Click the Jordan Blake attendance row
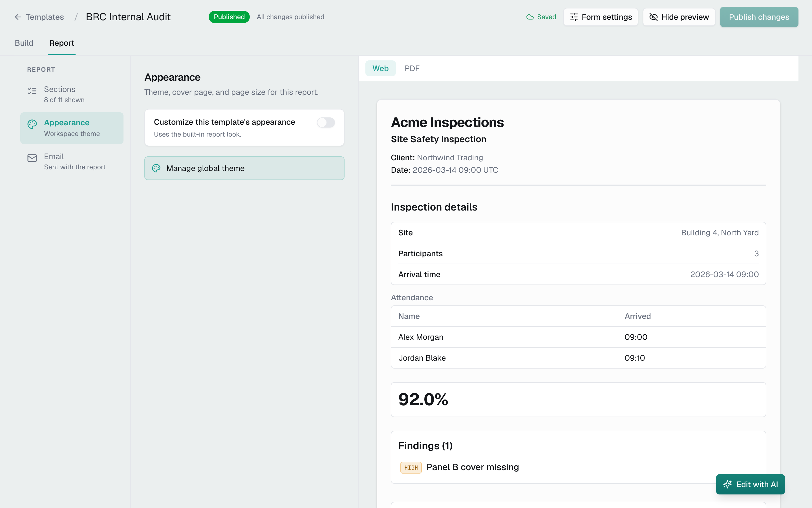 578,358
